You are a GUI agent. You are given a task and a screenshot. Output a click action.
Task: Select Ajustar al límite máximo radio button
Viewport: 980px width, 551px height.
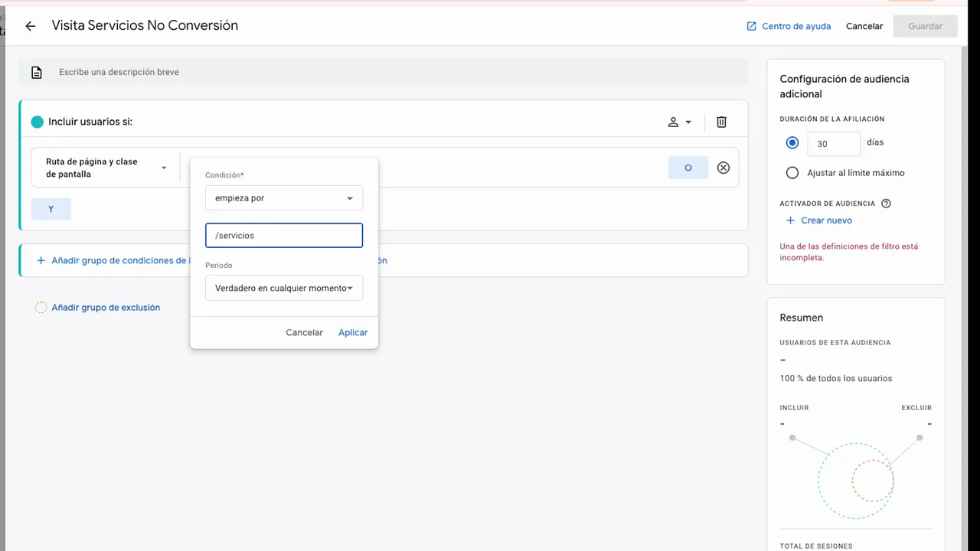coord(792,173)
